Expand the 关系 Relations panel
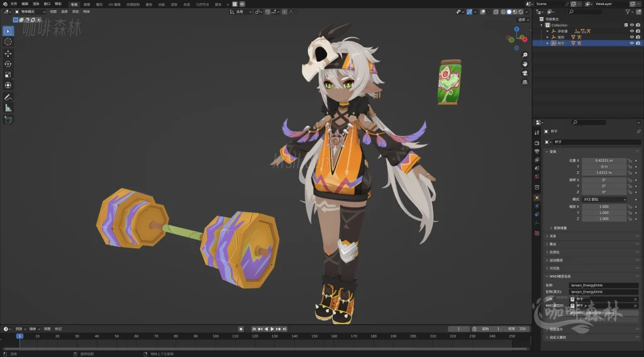 click(x=553, y=236)
